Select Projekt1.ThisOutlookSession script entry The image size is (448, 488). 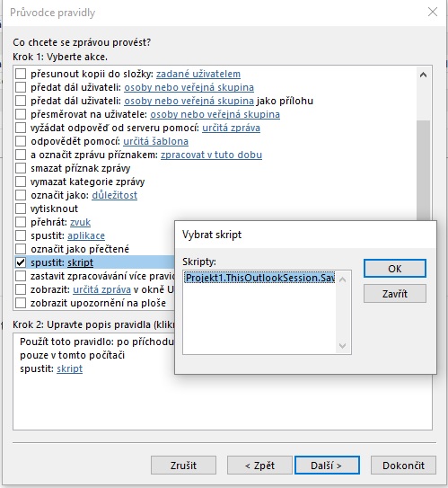[259, 278]
